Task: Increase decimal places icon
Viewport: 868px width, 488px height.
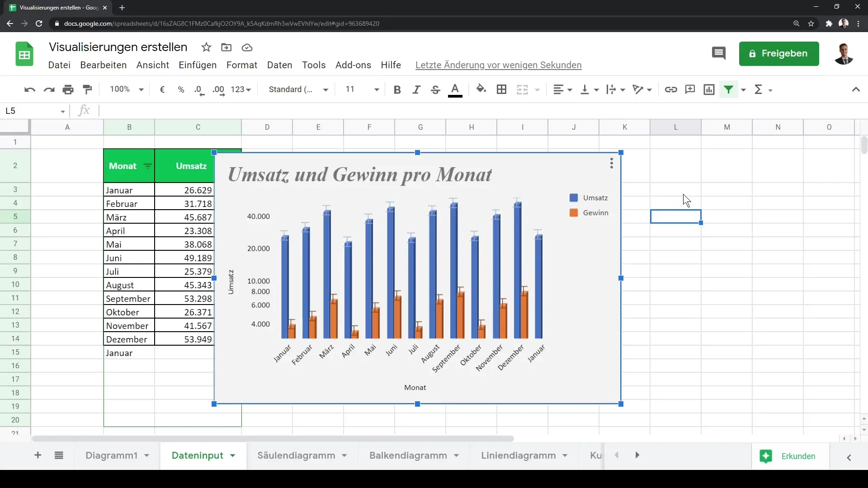Action: coord(218,90)
